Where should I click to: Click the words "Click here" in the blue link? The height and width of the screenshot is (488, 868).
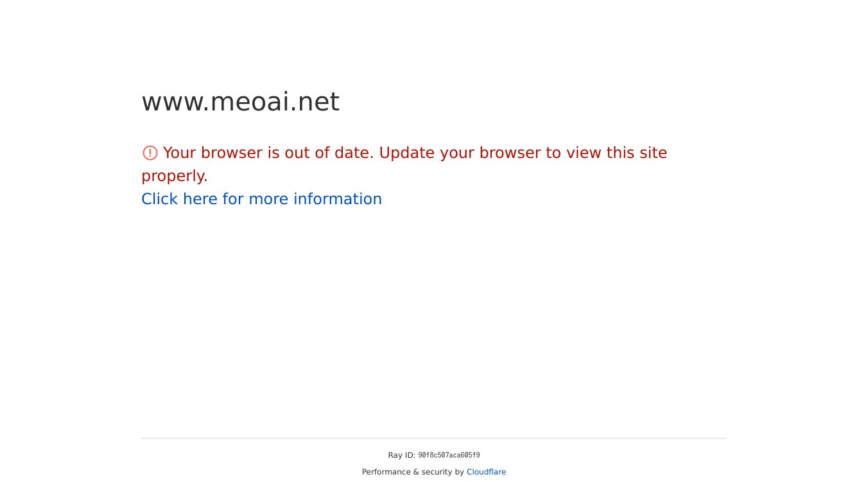(179, 199)
